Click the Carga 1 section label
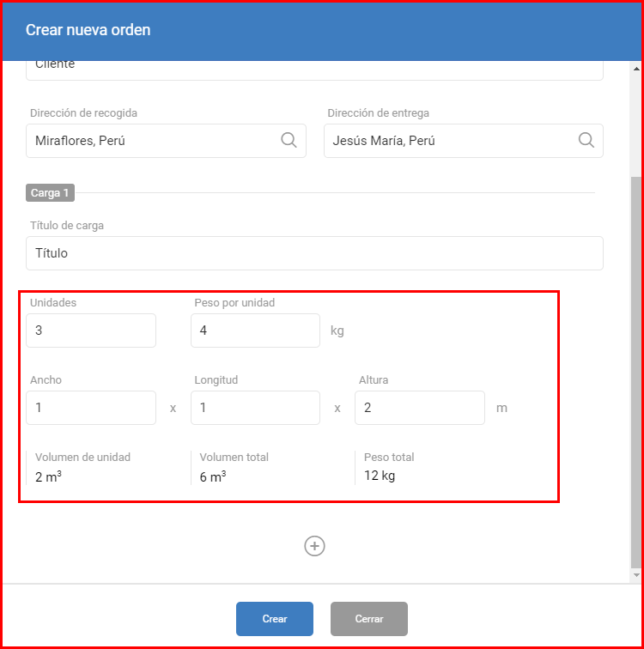Screen dimensions: 644x649 (x=50, y=193)
